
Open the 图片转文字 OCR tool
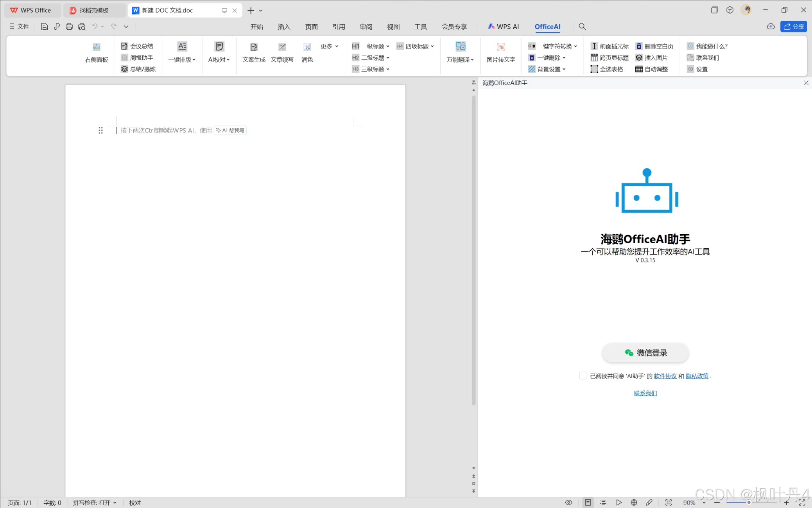(500, 47)
